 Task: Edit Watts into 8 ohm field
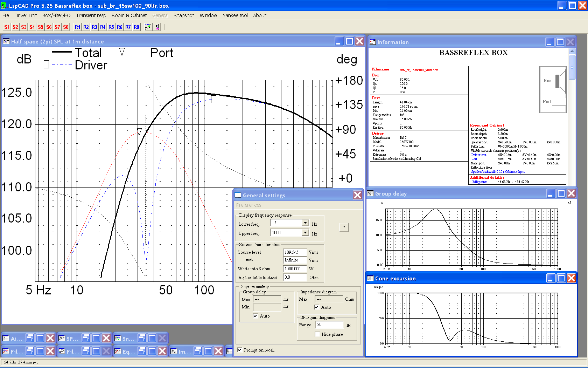[x=295, y=269]
